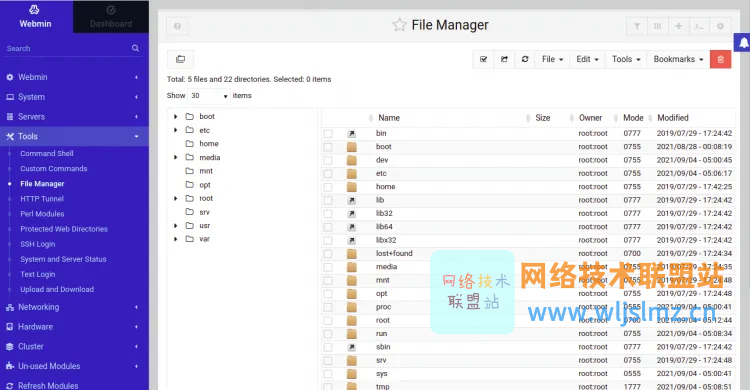Expand the media folder in tree

(x=176, y=157)
